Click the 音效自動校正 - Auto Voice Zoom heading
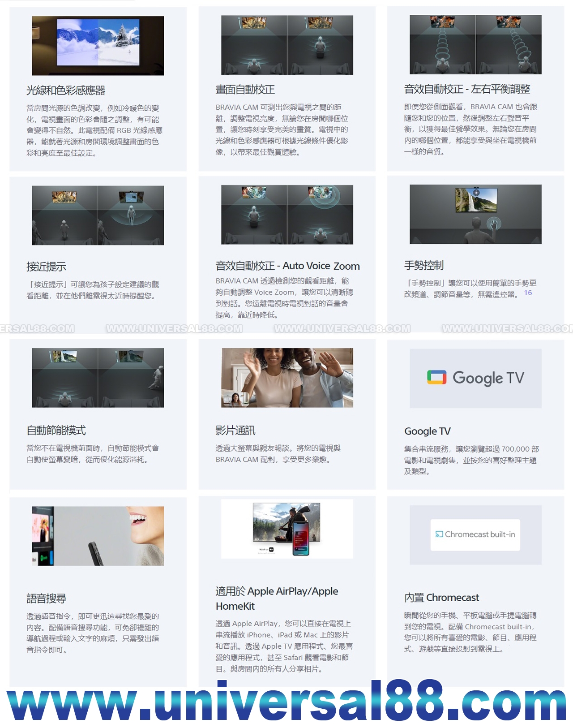The width and height of the screenshot is (573, 728). point(287,266)
